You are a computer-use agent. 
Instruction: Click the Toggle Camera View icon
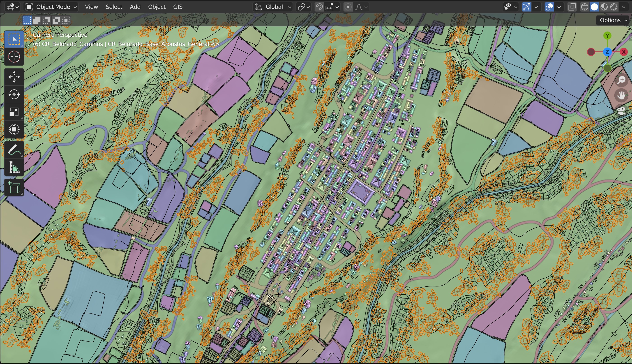[x=621, y=111]
